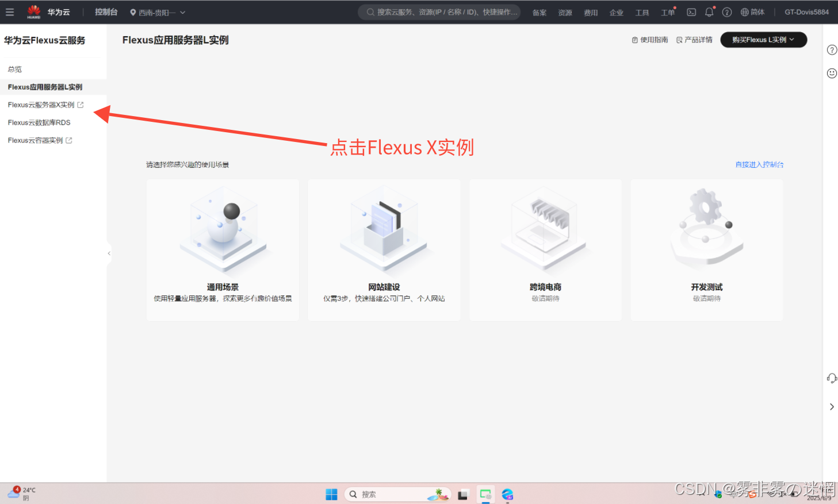Collapse the left sidebar handle
The image size is (838, 504).
point(109,253)
